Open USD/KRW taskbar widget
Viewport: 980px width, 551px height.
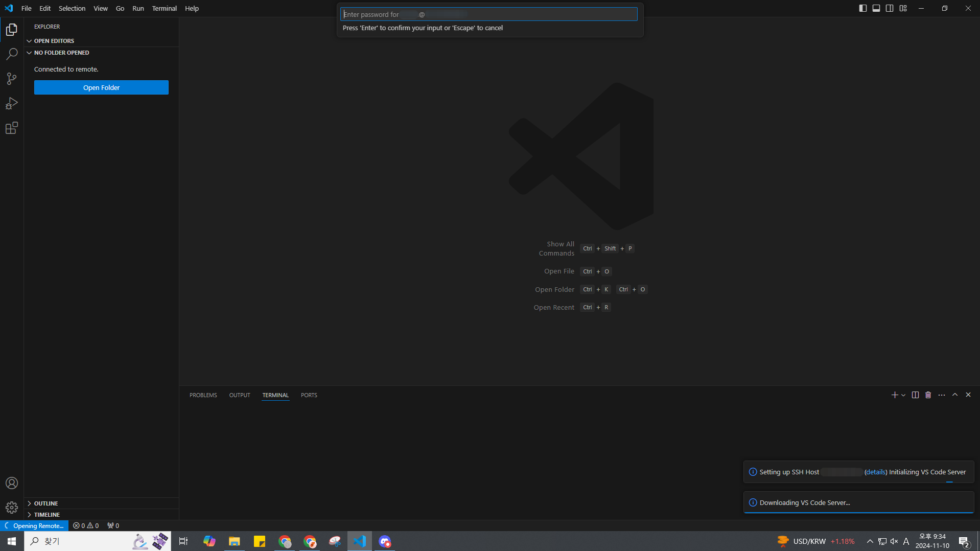click(815, 541)
